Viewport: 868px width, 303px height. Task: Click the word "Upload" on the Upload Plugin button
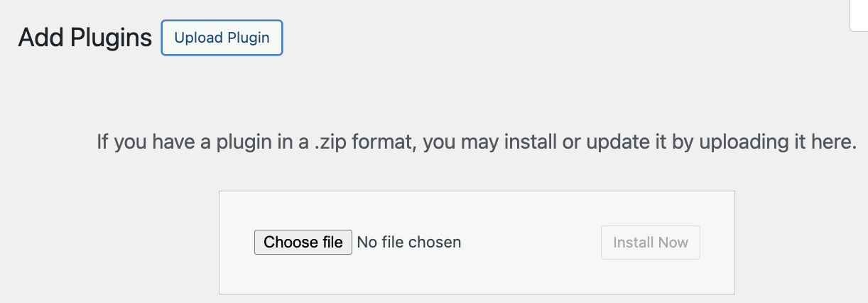(198, 38)
